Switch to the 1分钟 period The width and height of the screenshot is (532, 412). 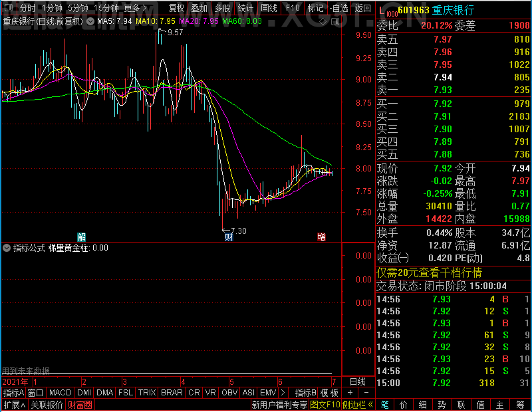point(52,8)
